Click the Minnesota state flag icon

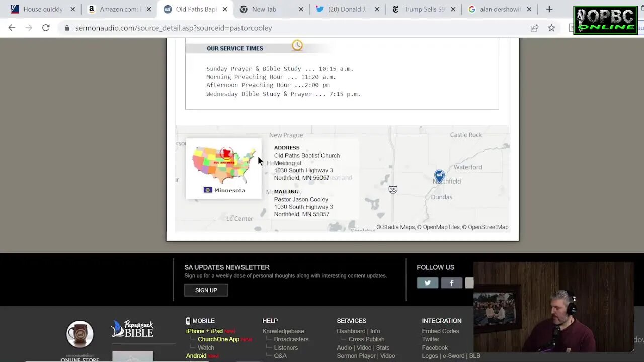click(207, 190)
